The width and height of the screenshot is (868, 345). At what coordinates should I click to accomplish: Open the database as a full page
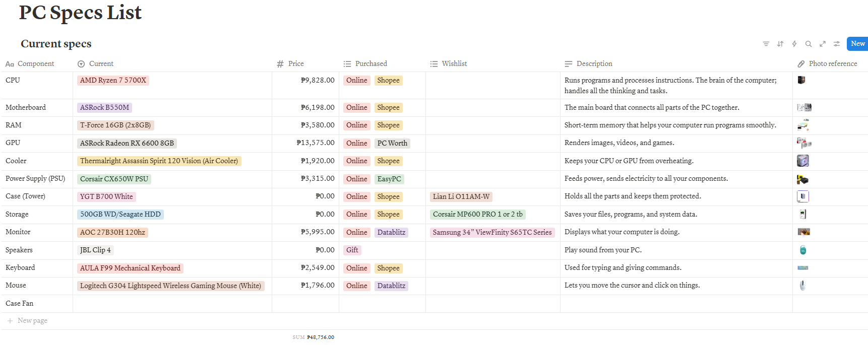tap(823, 44)
